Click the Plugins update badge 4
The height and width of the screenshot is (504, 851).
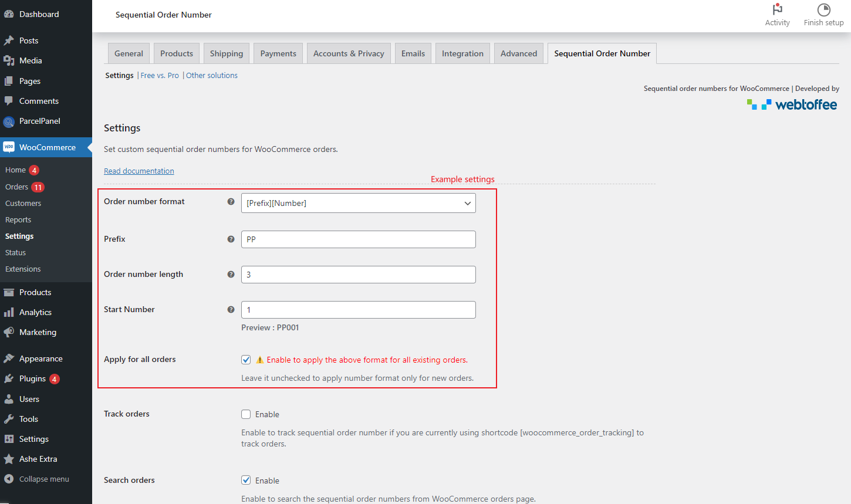[54, 379]
